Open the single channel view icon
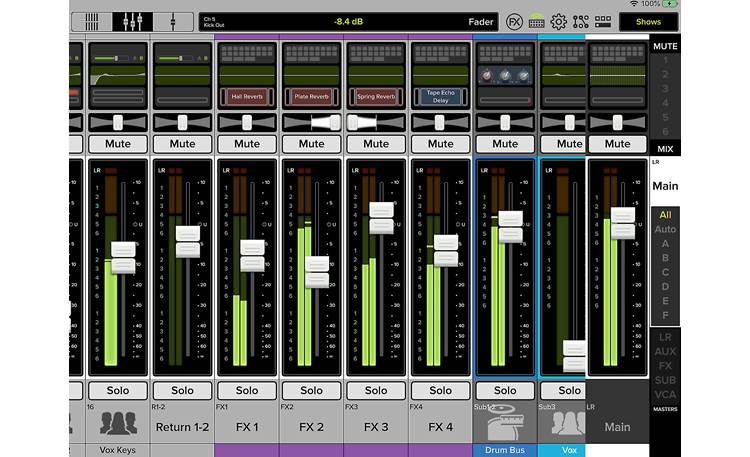This screenshot has width=750, height=457. coord(173,22)
